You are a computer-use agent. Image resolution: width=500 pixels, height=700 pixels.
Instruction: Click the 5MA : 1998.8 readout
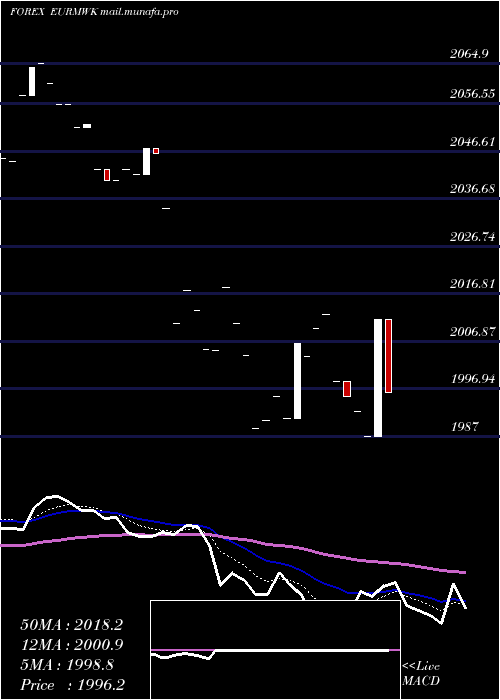[x=67, y=665]
